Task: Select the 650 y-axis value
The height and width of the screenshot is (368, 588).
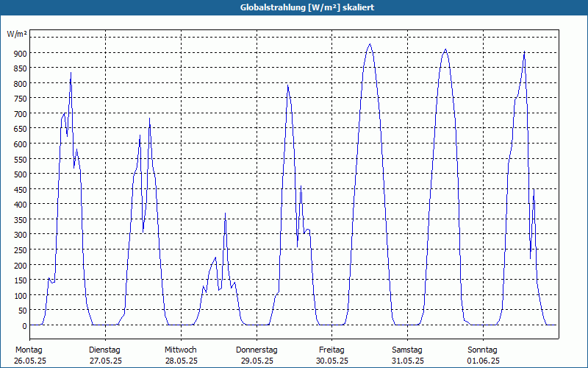Action: (21, 130)
